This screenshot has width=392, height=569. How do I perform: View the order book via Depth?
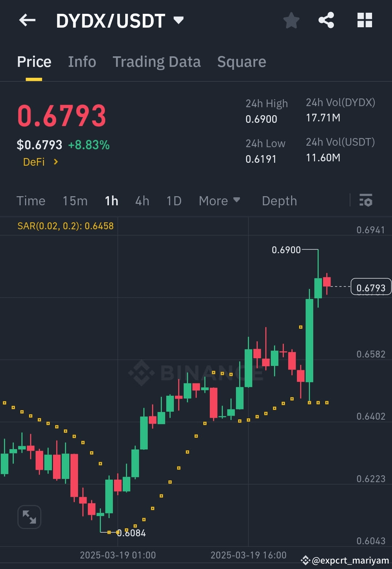coord(279,201)
